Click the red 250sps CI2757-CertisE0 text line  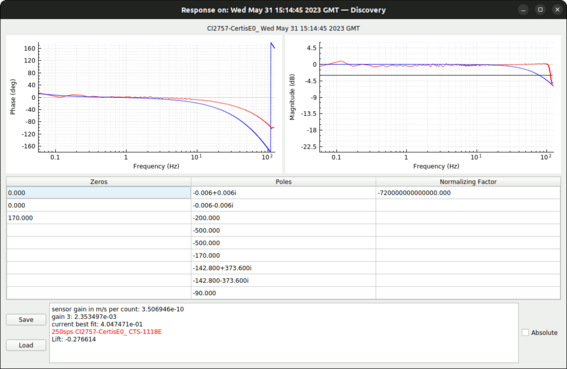[x=106, y=332]
